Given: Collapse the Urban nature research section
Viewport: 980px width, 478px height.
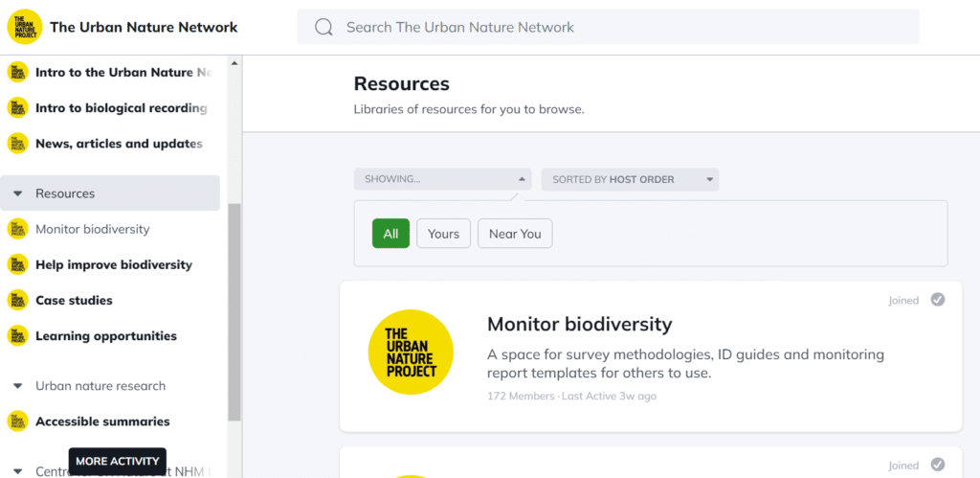Looking at the screenshot, I should pos(17,386).
